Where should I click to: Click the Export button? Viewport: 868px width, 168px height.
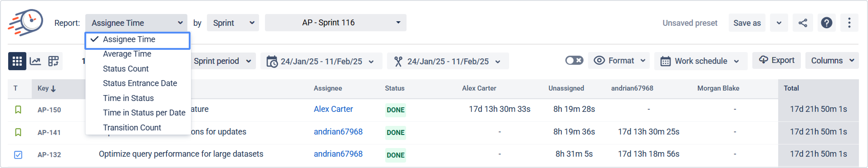[776, 60]
